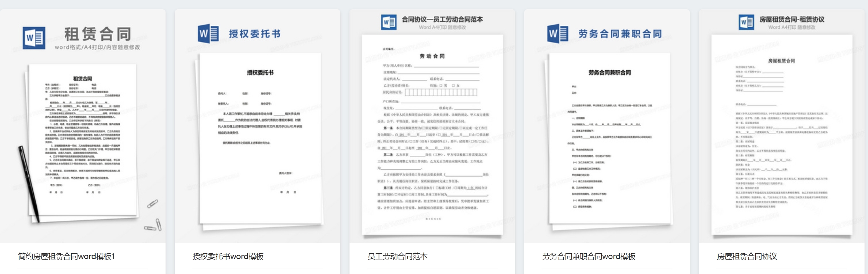Open the 劳务合同兼职合同word模板 title link
868x274 pixels.
click(589, 256)
